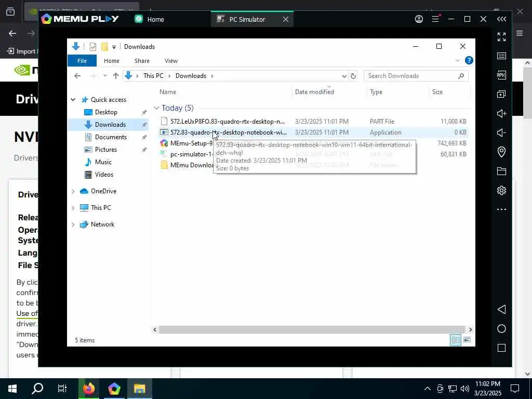Expand the Network tree node
532x399 pixels.
pyautogui.click(x=73, y=224)
